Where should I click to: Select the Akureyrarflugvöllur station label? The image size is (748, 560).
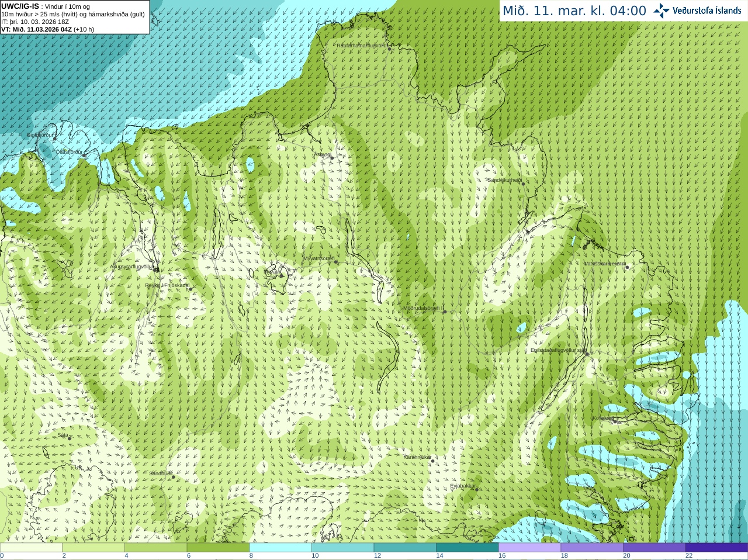point(132,266)
